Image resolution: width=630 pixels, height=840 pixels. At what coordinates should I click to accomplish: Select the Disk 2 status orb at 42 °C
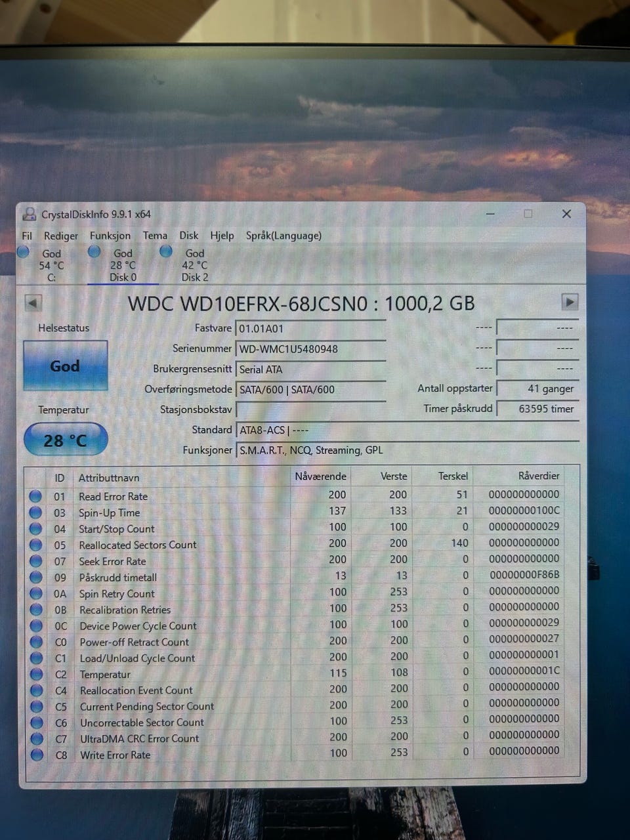pos(166,251)
